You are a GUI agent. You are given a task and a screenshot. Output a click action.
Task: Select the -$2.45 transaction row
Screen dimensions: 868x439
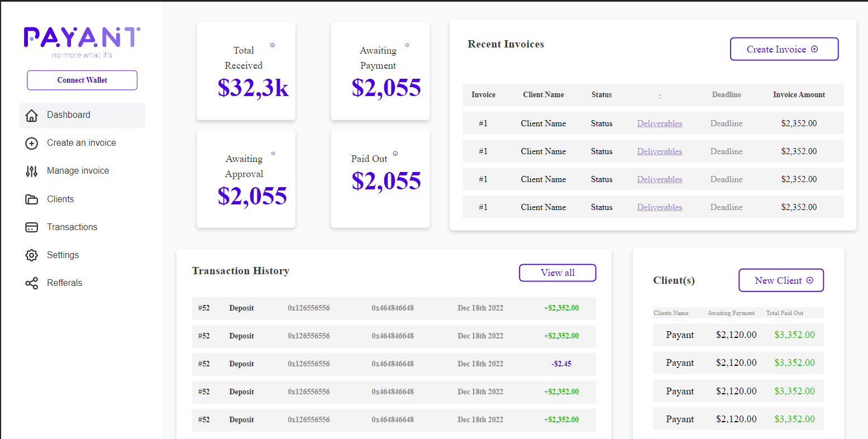pos(394,364)
